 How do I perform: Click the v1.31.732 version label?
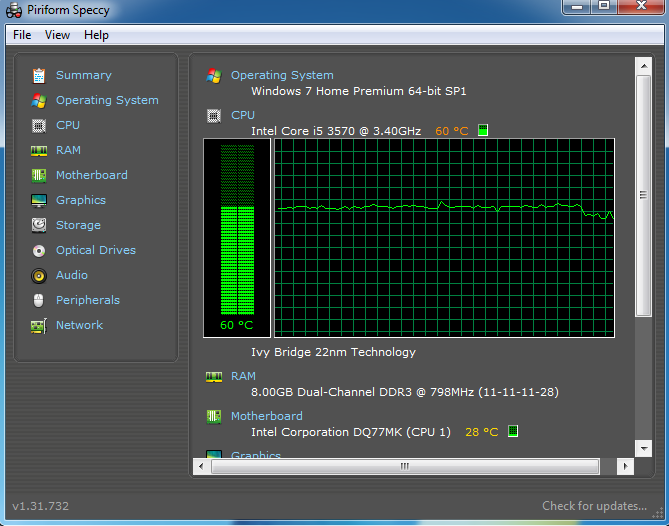41,506
